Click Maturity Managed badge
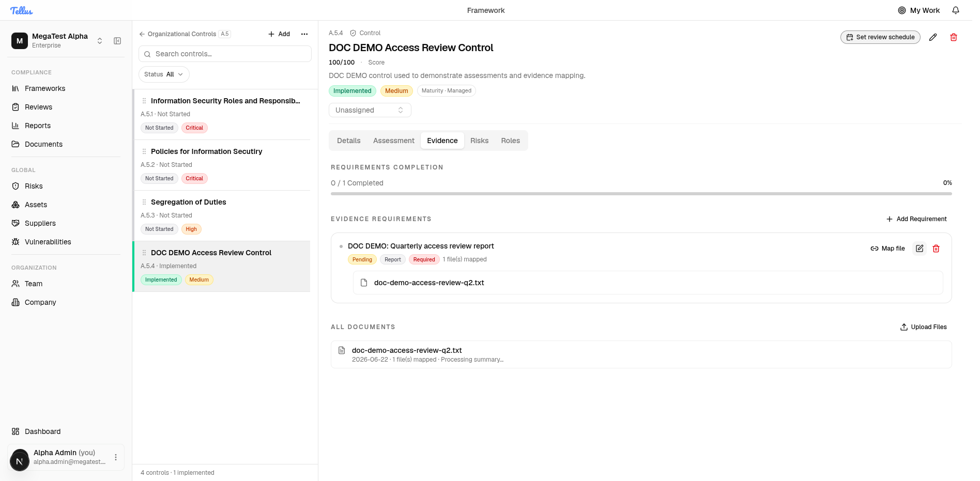980x481 pixels. pos(447,91)
